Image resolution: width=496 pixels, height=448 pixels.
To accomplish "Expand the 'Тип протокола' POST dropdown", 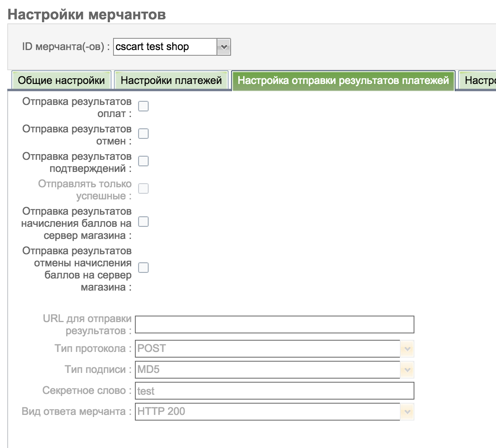I will tap(274, 349).
